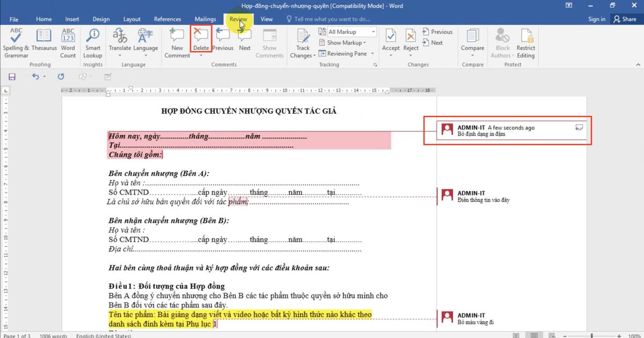Open the Design tab
Screen dimensions: 644x338
tap(101, 19)
